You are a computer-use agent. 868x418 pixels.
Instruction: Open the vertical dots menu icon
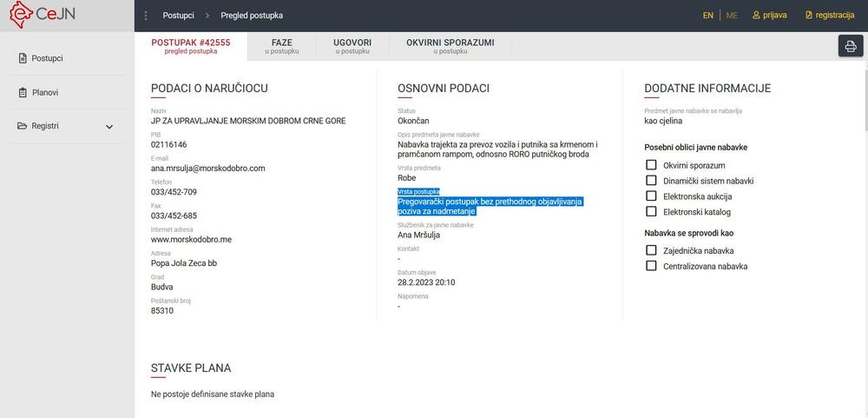[x=146, y=16]
